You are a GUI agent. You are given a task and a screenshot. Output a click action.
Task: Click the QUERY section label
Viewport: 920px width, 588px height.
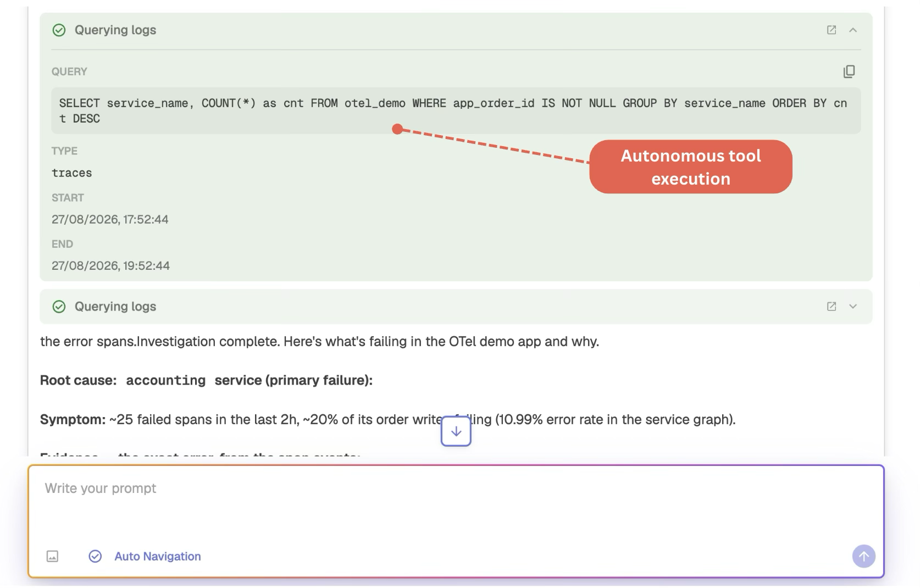69,71
